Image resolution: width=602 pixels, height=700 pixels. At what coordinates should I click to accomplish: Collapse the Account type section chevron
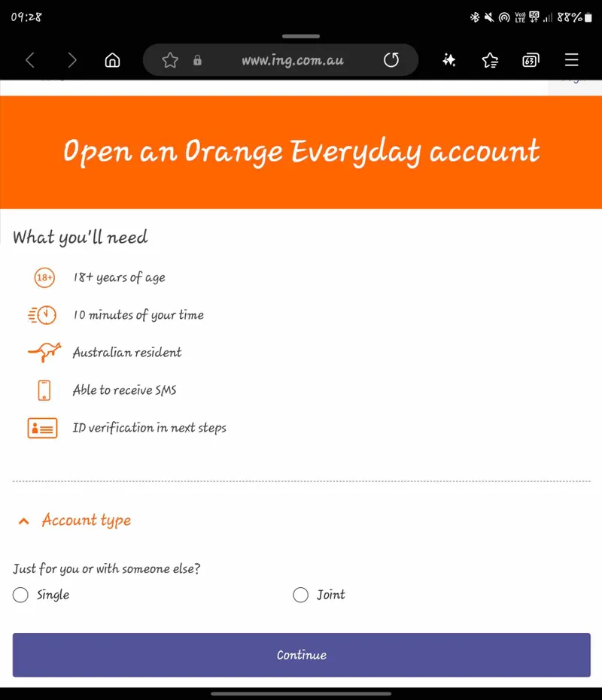coord(23,521)
